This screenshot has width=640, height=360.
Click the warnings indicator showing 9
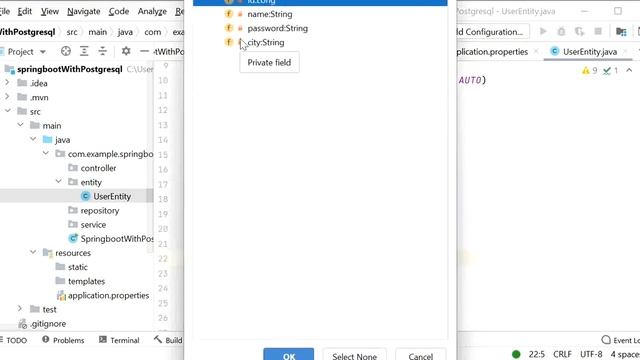tap(589, 71)
